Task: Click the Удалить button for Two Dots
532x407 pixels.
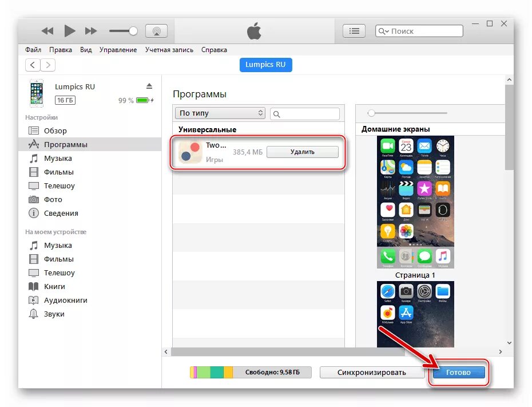Action: pos(302,152)
